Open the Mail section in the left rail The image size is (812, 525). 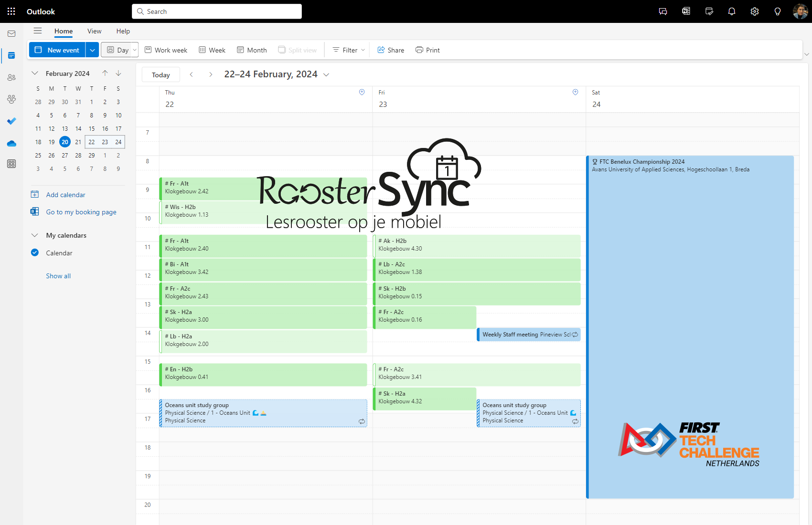coord(11,33)
